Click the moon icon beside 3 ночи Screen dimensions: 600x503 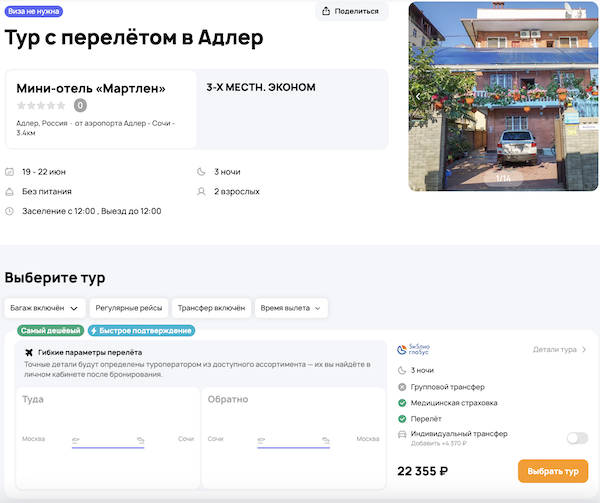203,171
